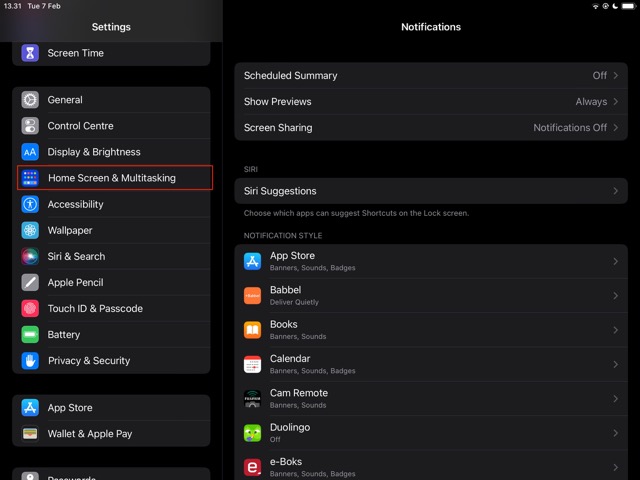Select General in the settings sidebar
Viewport: 640px width, 480px height.
pos(112,100)
